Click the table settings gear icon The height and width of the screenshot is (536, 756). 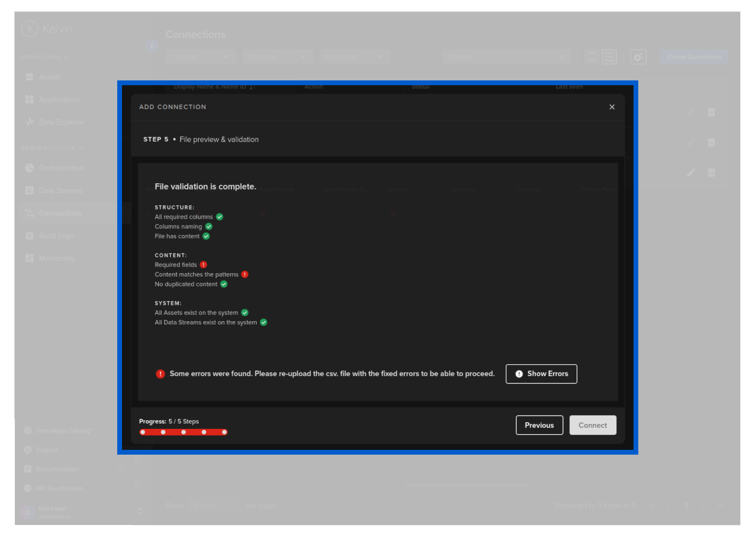pos(638,57)
